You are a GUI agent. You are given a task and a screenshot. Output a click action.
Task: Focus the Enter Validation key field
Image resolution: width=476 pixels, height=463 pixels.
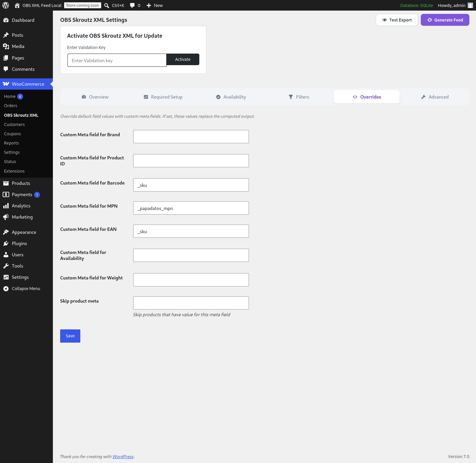pyautogui.click(x=117, y=60)
